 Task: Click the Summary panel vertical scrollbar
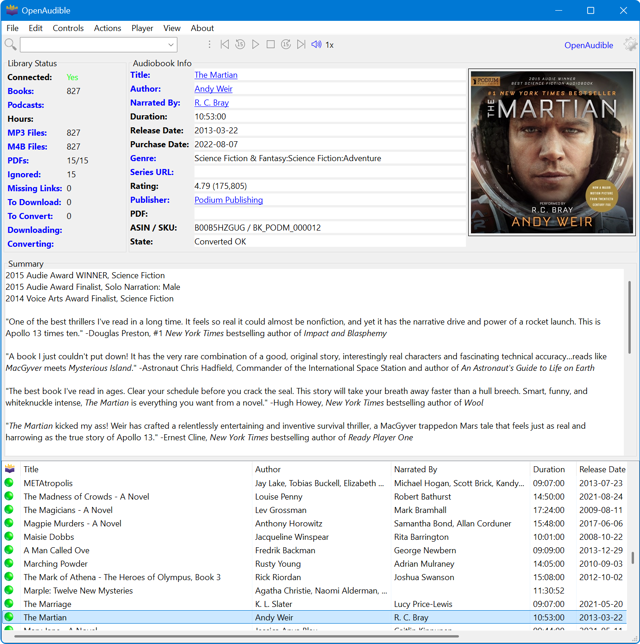(x=629, y=317)
